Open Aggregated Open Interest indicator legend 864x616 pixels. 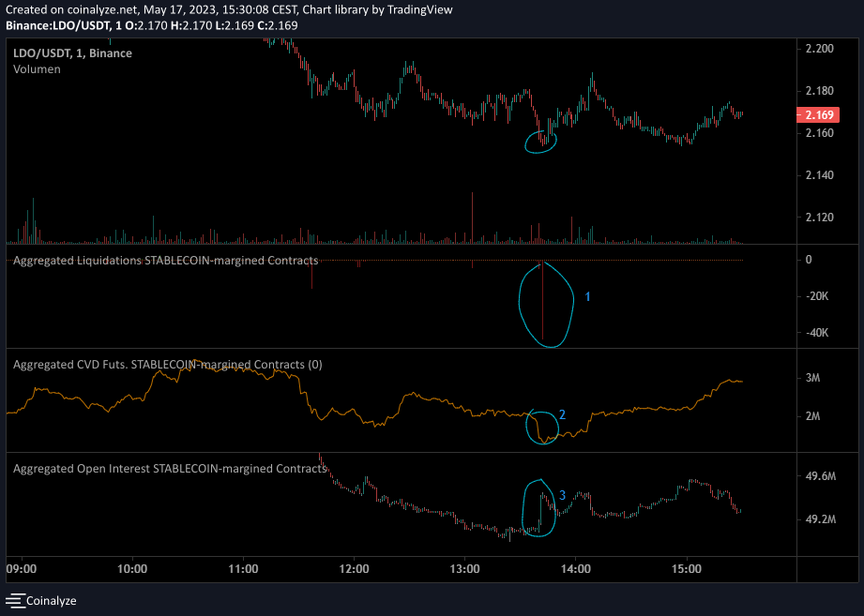pyautogui.click(x=169, y=468)
